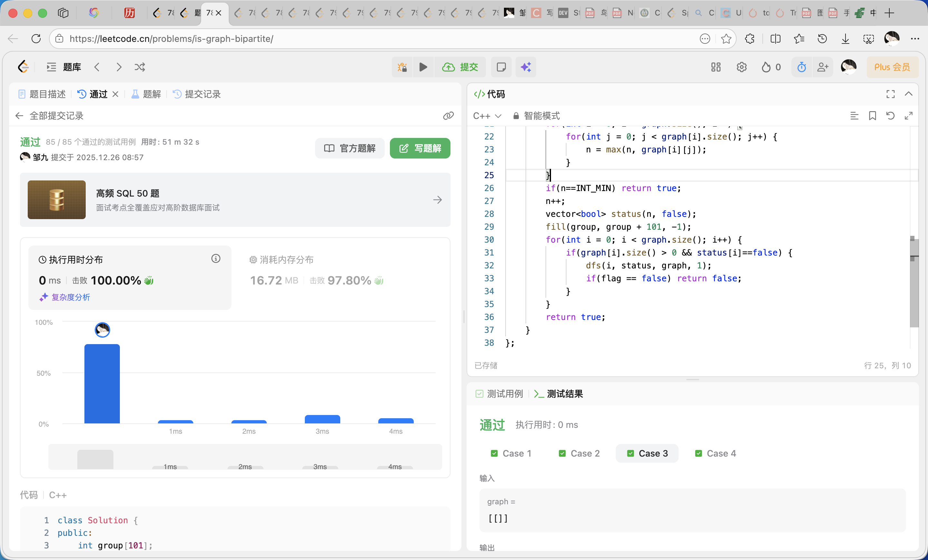Image resolution: width=928 pixels, height=560 pixels.
Task: Click the notes sticky icon in the toolbar
Action: (x=501, y=67)
